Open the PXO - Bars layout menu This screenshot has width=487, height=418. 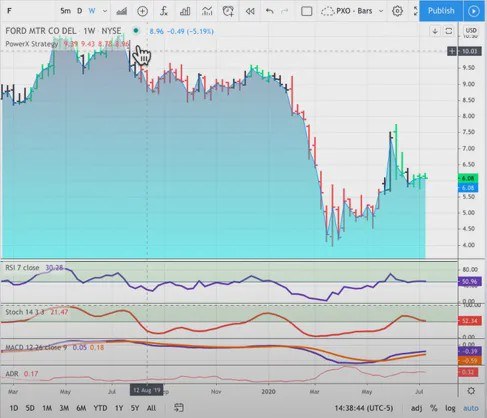click(359, 11)
